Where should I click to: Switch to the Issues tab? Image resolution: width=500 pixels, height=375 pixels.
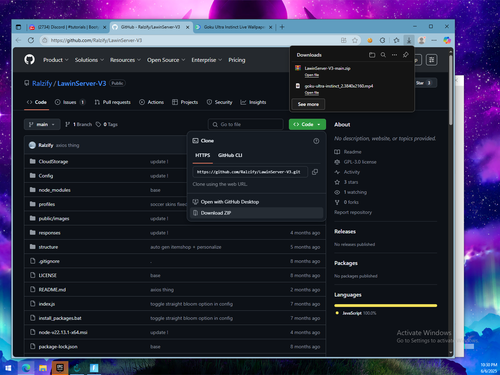click(69, 102)
